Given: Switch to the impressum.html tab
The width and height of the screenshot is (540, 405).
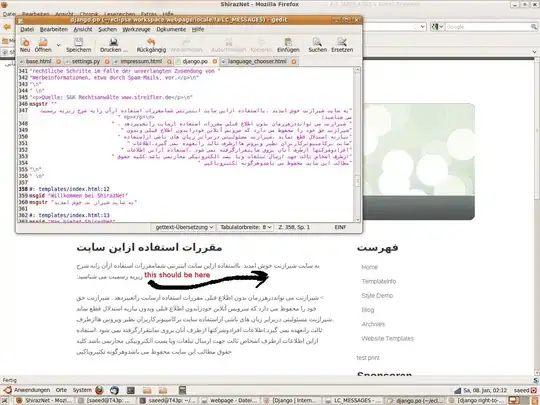Looking at the screenshot, I should click(141, 62).
